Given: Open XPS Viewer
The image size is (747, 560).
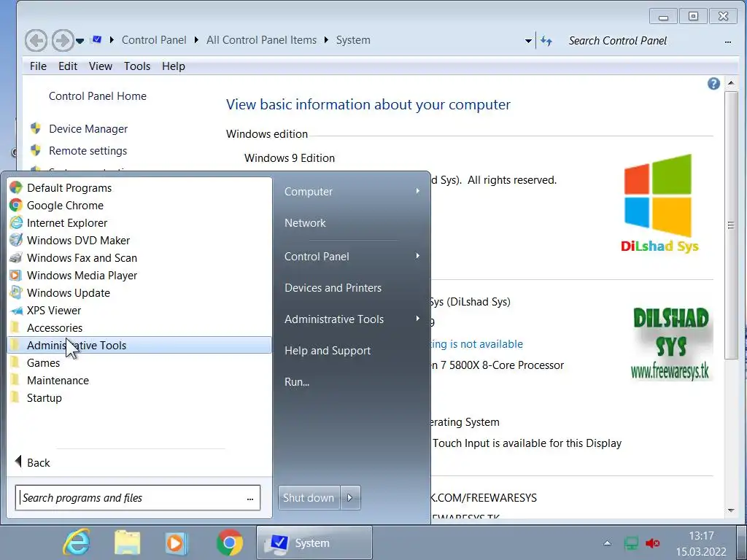Looking at the screenshot, I should click(139, 311).
